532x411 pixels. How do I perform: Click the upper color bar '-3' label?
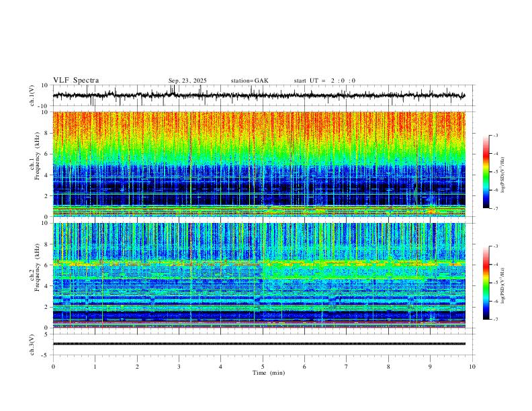coord(496,135)
